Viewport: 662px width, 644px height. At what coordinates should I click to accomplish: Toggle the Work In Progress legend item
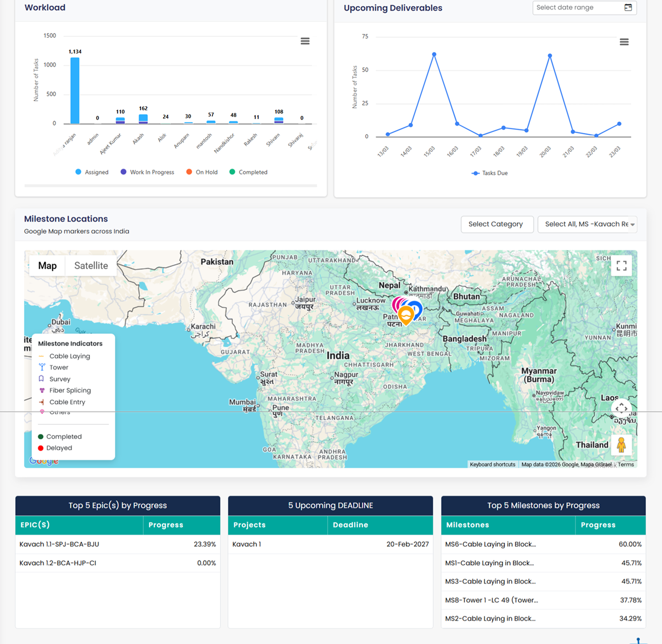tap(147, 172)
